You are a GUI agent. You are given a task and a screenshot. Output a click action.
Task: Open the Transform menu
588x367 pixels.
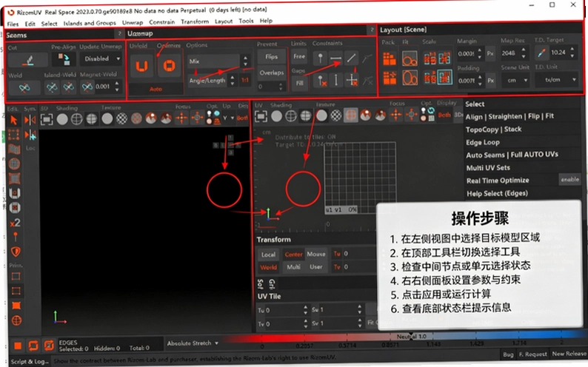195,21
